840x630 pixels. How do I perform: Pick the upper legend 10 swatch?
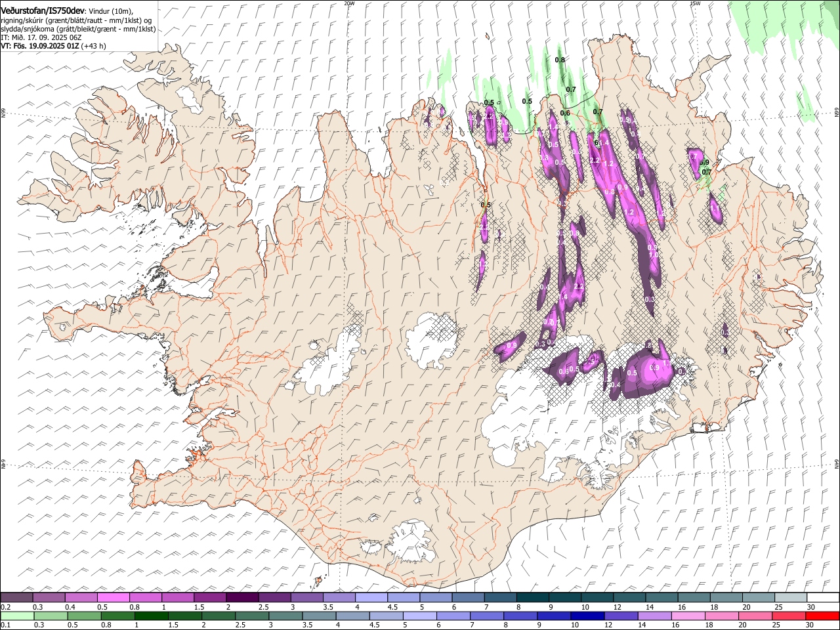pyautogui.click(x=597, y=598)
